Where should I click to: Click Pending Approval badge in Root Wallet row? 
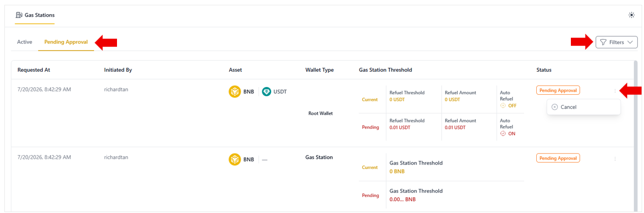point(558,90)
